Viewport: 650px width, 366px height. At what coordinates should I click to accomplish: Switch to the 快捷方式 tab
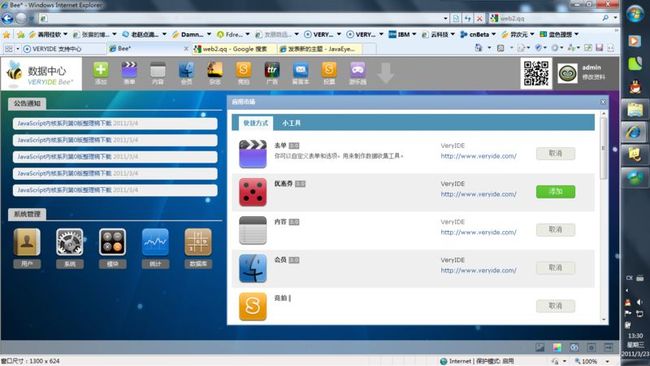click(256, 123)
